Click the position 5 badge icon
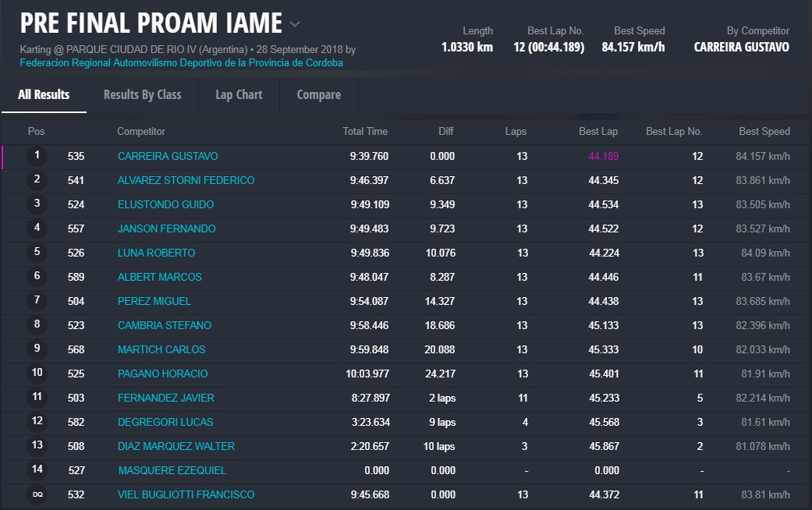The height and width of the screenshot is (510, 812). point(37,253)
